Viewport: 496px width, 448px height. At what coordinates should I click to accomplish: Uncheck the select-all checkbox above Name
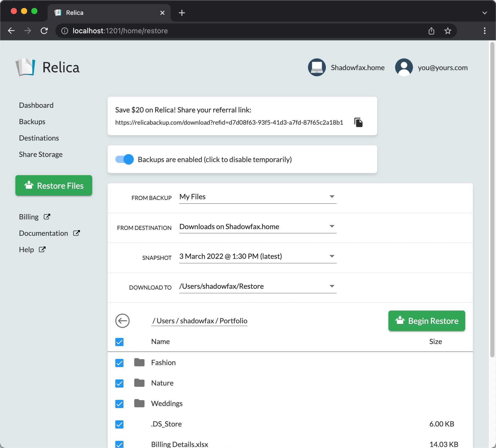point(119,342)
